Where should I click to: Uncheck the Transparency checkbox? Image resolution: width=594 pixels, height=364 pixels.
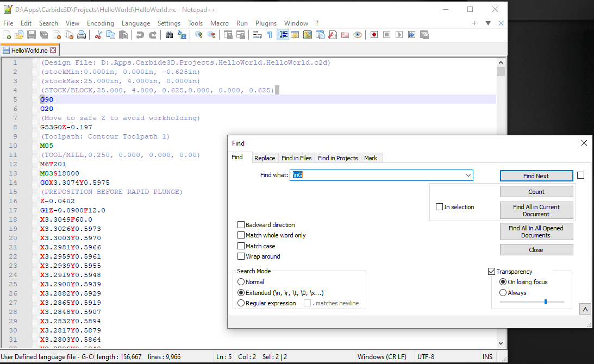[x=492, y=272]
